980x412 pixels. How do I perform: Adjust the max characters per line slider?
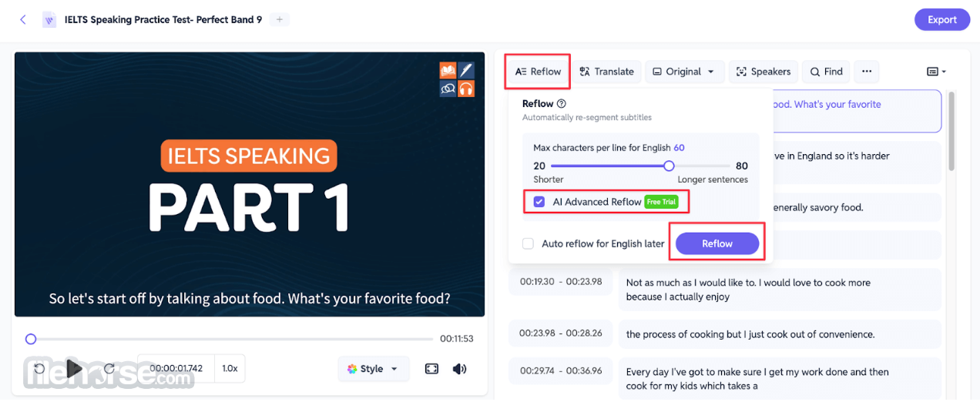(x=641, y=166)
